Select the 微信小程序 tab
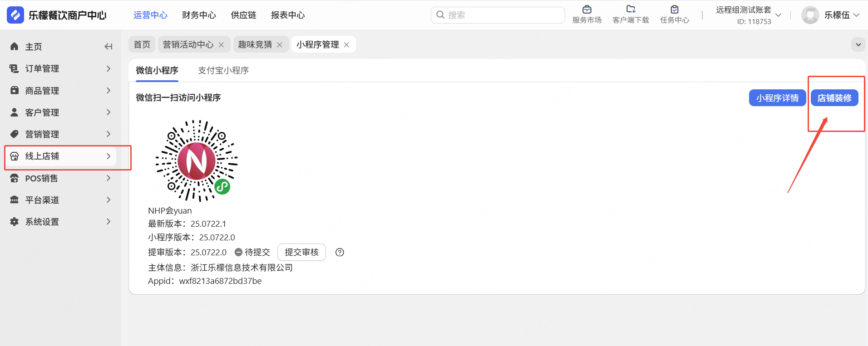868x346 pixels. pos(157,70)
